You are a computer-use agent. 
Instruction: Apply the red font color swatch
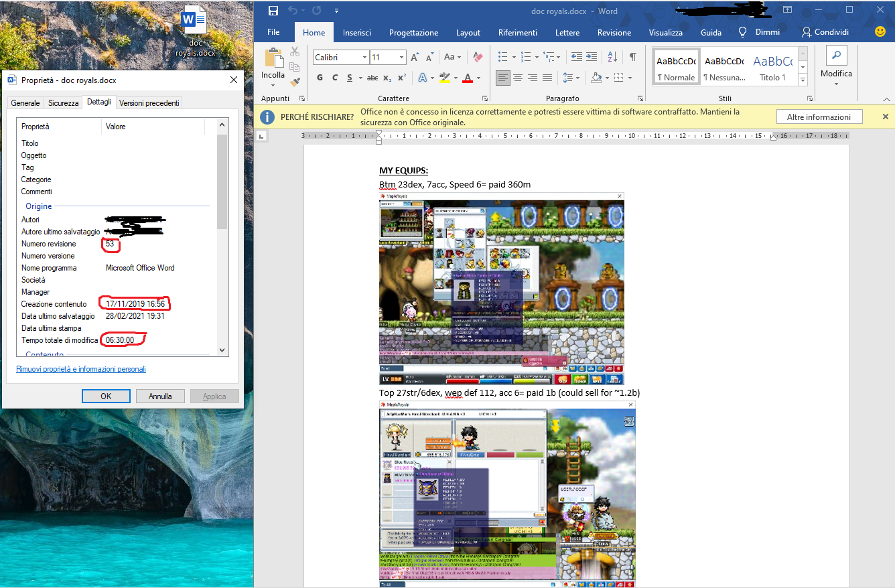click(468, 78)
